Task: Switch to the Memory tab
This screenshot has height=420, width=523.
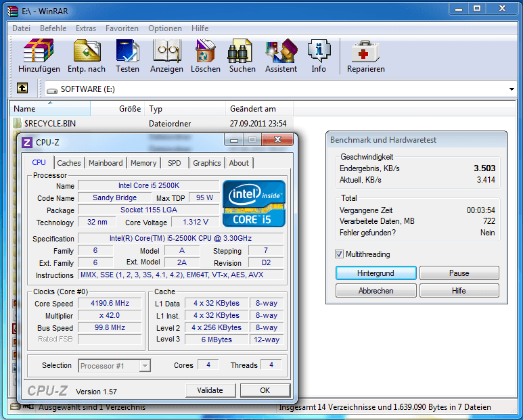Action: (143, 163)
